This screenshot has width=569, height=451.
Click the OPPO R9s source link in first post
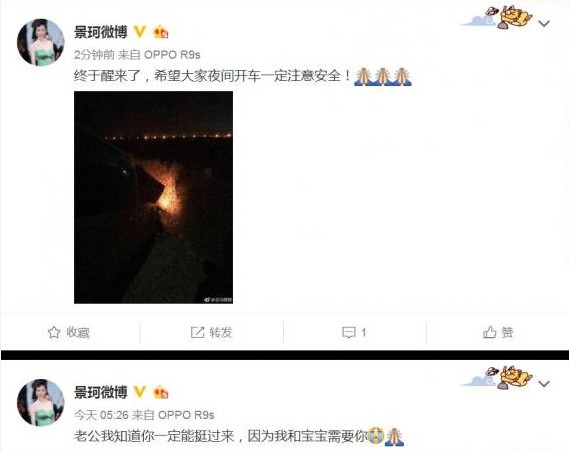point(172,55)
